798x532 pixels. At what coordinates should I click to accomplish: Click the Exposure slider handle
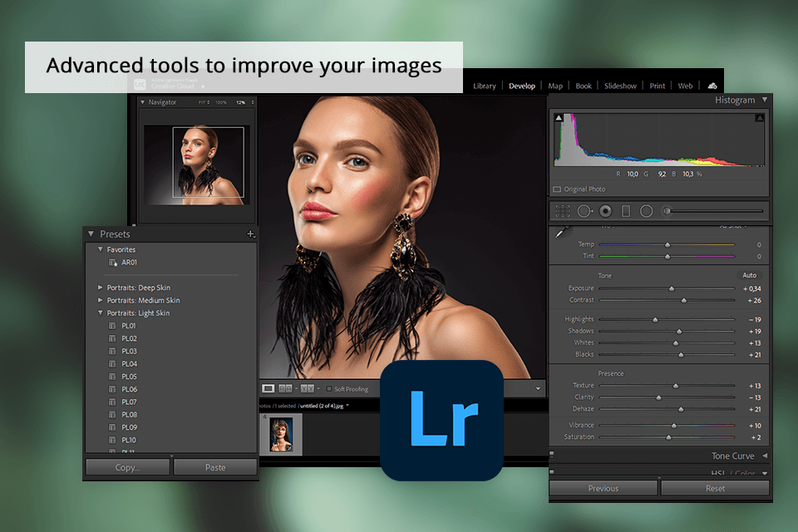click(x=672, y=288)
